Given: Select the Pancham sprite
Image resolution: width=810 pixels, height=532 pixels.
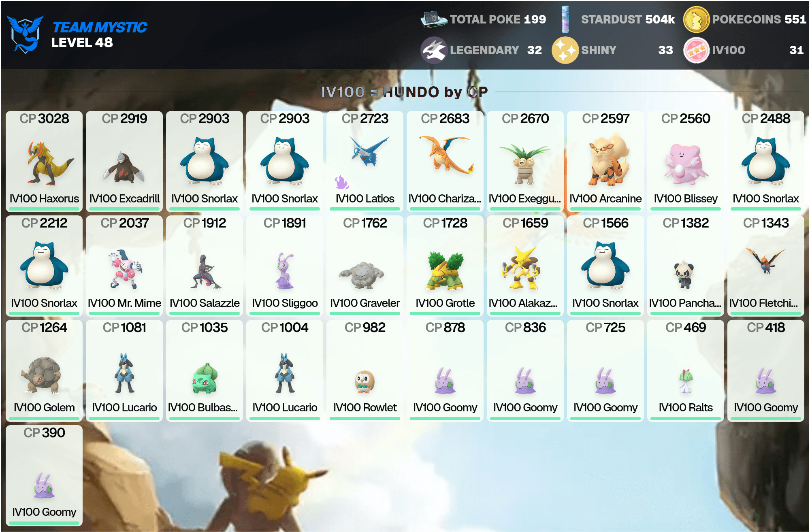Looking at the screenshot, I should 684,274.
